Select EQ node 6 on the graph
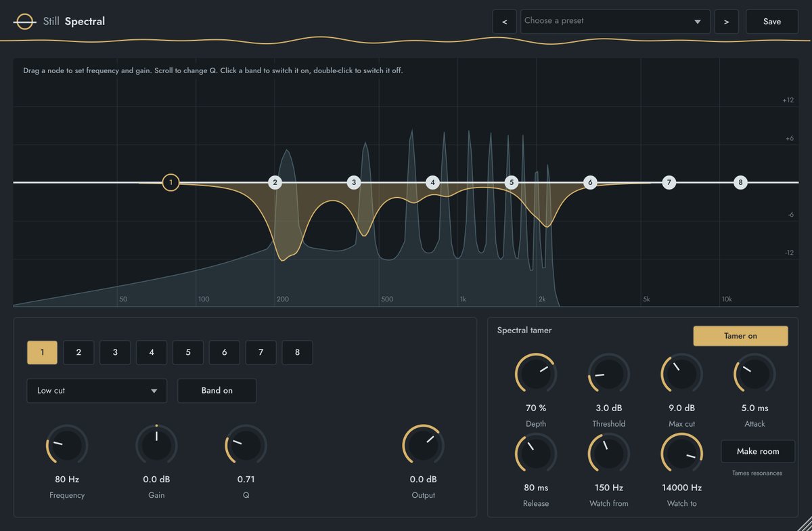 tap(590, 182)
